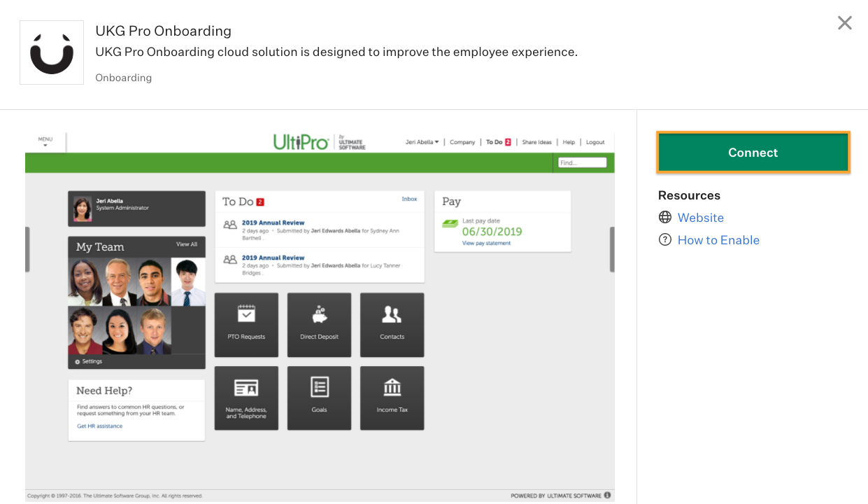Viewport: 868px width, 504px height.
Task: Click the green Connect button
Action: pyautogui.click(x=753, y=152)
